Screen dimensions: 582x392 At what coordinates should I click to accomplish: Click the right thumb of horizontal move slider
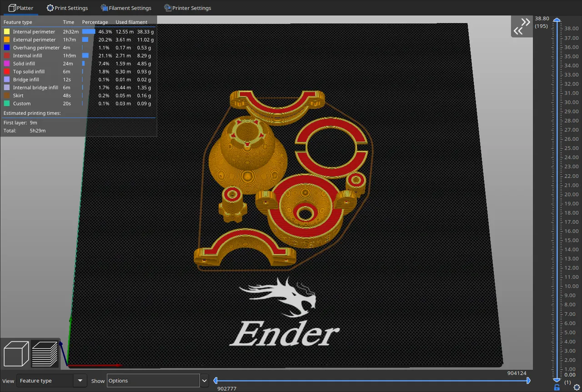tap(528, 381)
